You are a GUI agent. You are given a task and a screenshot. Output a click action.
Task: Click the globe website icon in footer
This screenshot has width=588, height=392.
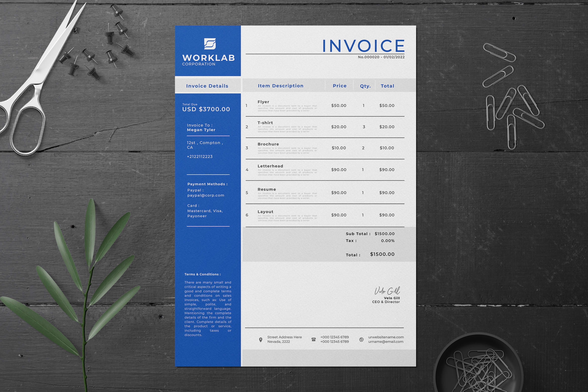(x=361, y=339)
